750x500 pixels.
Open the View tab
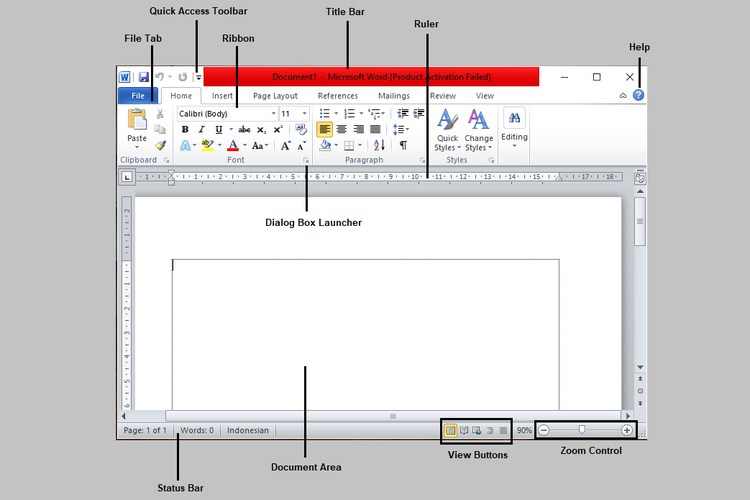[485, 96]
